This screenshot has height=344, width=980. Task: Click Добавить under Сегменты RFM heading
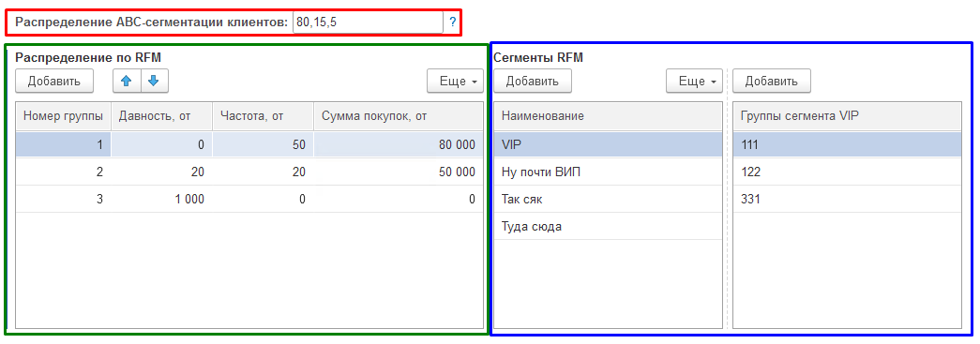point(533,82)
